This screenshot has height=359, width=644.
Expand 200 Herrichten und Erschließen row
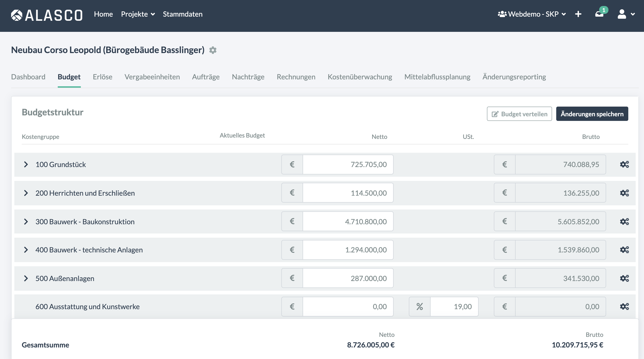pos(26,193)
